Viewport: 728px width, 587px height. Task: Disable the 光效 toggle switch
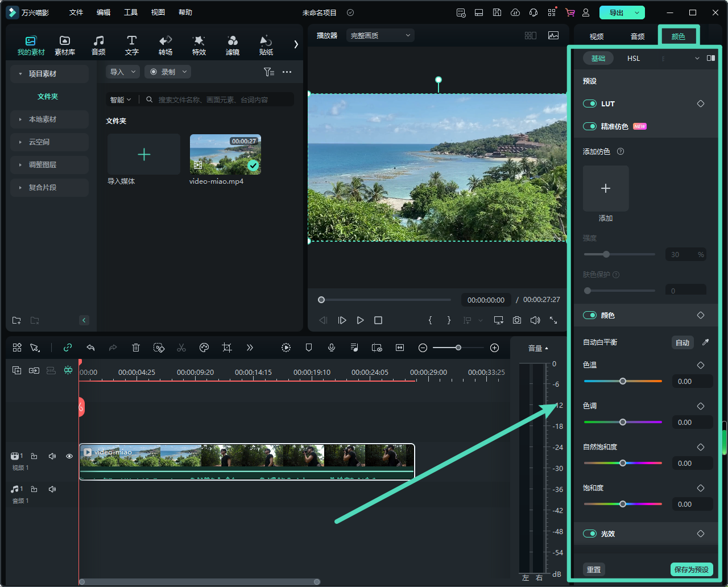click(x=590, y=534)
